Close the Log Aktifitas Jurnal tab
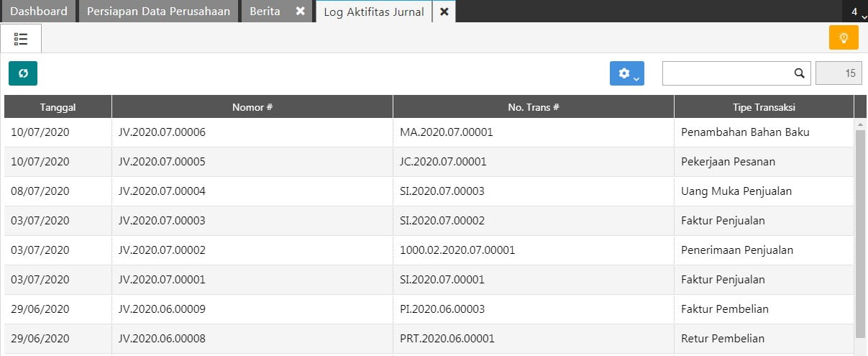868x356 pixels. coord(444,12)
